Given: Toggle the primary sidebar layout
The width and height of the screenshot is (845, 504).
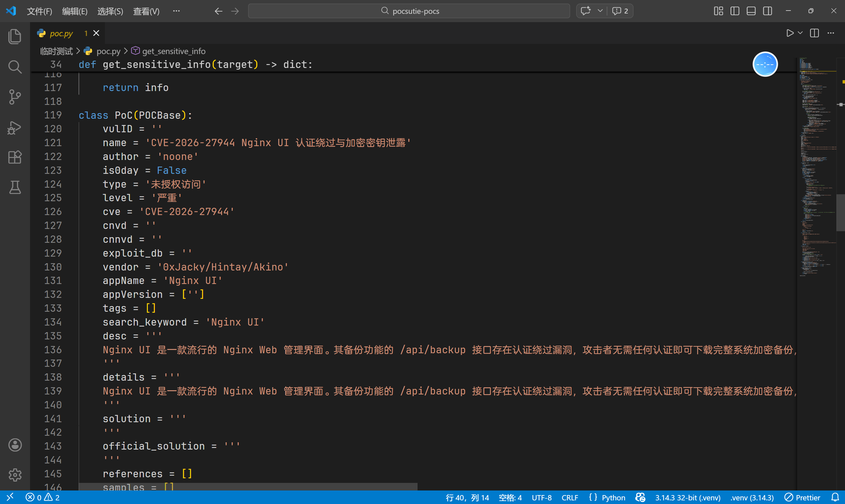Looking at the screenshot, I should coord(734,11).
